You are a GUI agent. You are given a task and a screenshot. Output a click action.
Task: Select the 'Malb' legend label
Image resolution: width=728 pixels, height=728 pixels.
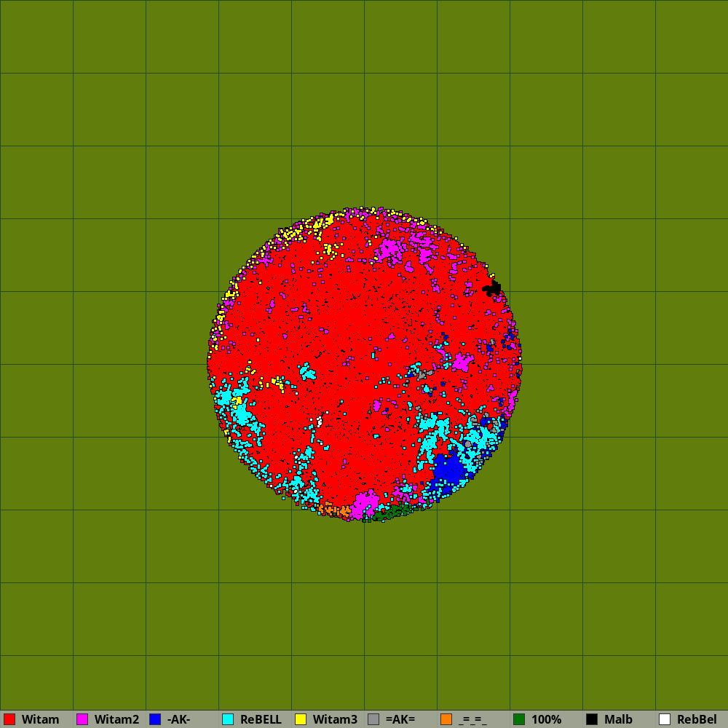click(x=618, y=719)
